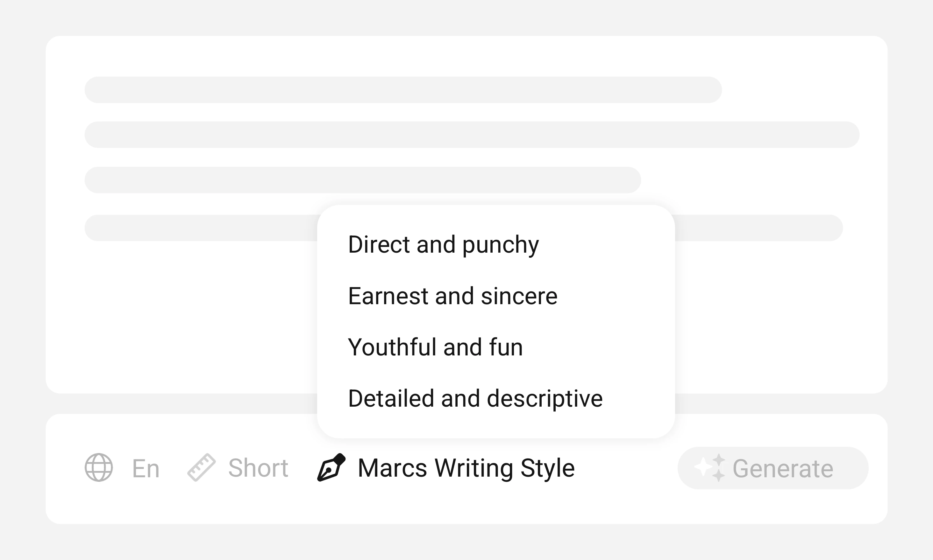933x560 pixels.
Task: Click the word Punchy in the menu
Action: point(500,245)
